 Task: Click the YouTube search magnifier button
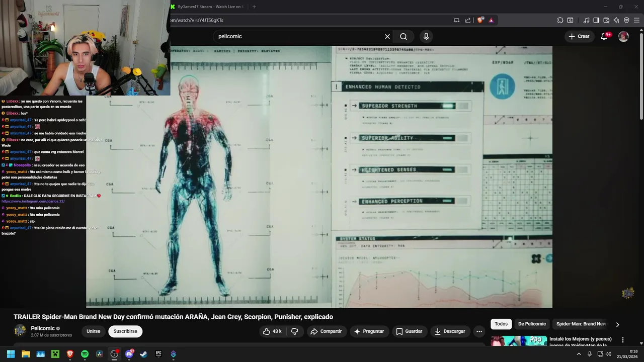pyautogui.click(x=404, y=36)
